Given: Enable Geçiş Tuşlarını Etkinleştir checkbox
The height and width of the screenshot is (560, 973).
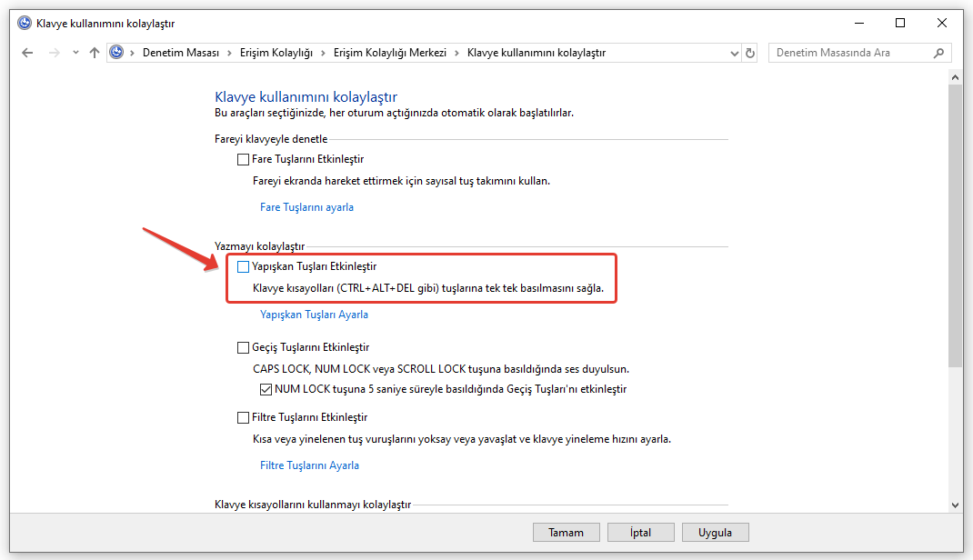Looking at the screenshot, I should pyautogui.click(x=243, y=347).
